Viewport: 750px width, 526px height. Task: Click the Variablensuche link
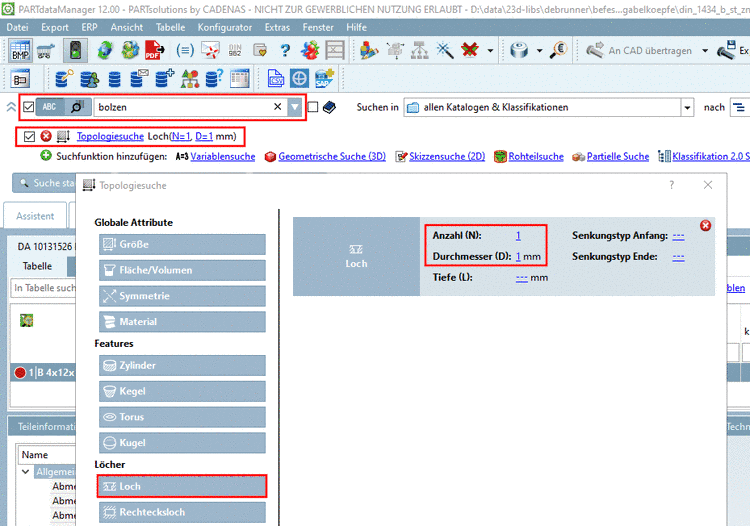222,156
